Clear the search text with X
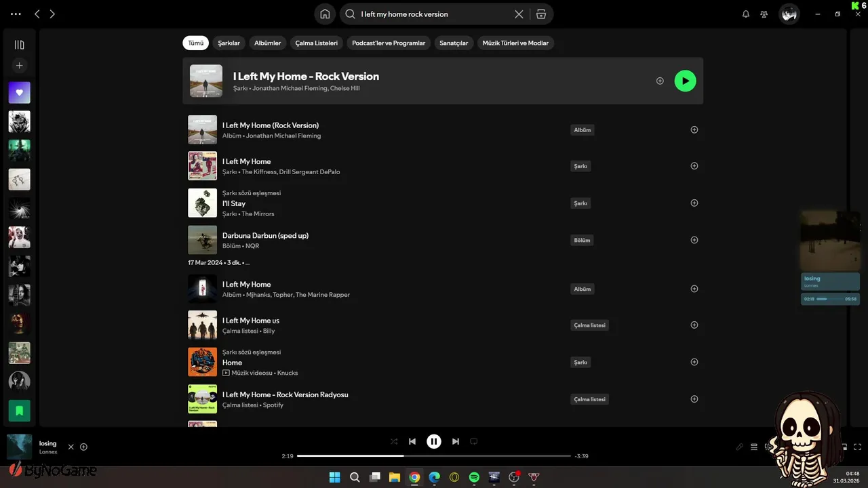This screenshot has width=868, height=488. pos(519,14)
